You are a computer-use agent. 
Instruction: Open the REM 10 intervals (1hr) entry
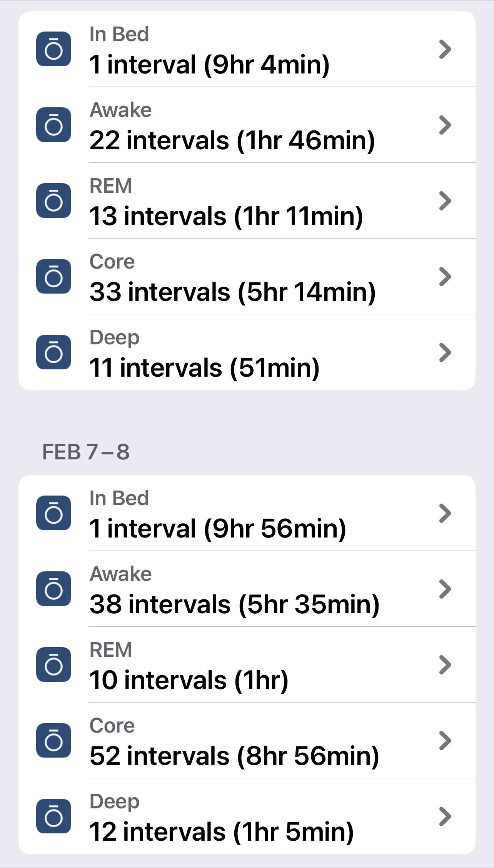(247, 665)
